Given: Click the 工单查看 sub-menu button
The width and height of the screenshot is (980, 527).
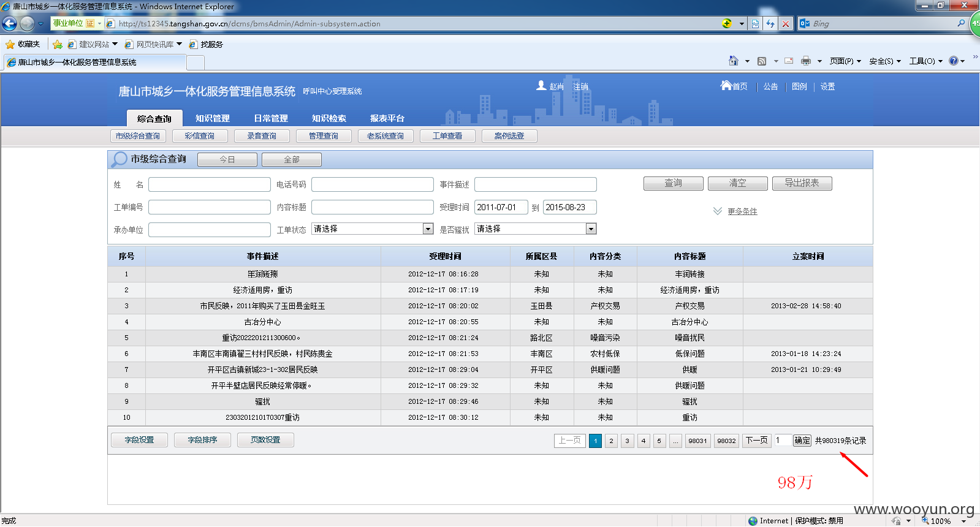Looking at the screenshot, I should coord(447,136).
